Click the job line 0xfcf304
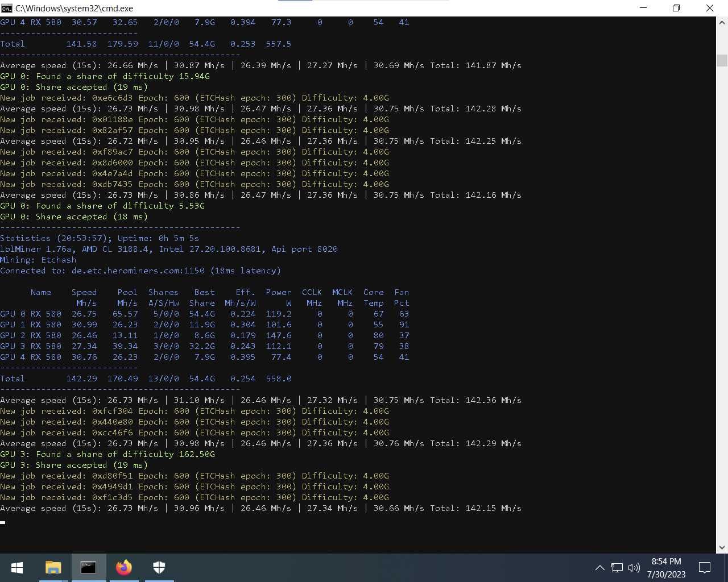 tap(195, 411)
